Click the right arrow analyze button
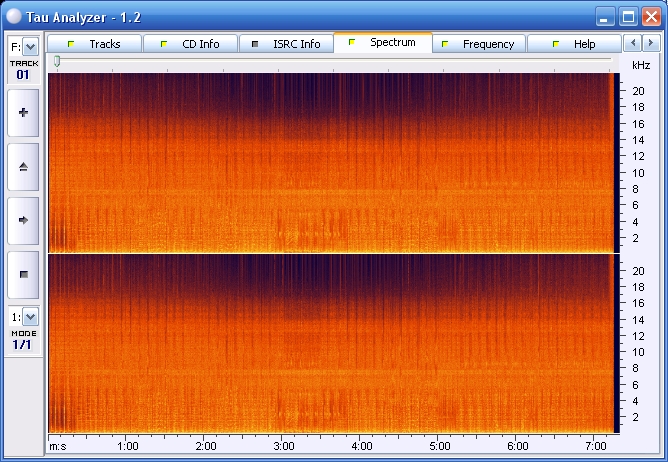The height and width of the screenshot is (462, 668). click(23, 219)
